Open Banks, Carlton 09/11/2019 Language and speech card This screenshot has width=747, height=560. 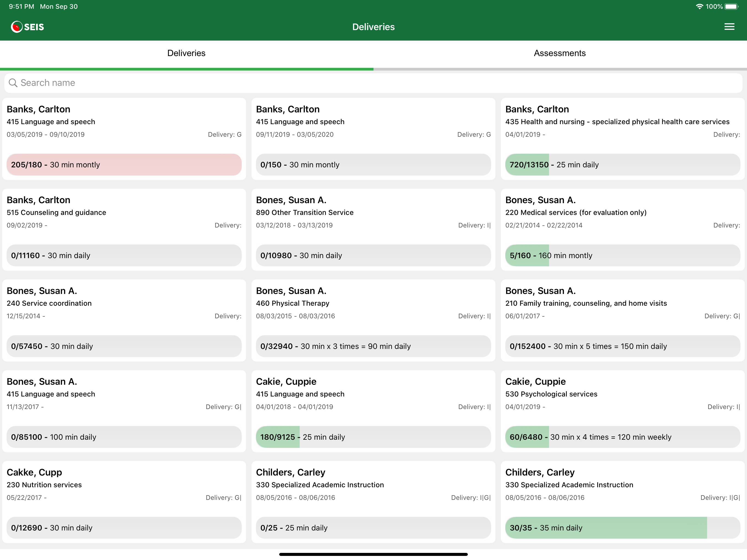point(373,139)
